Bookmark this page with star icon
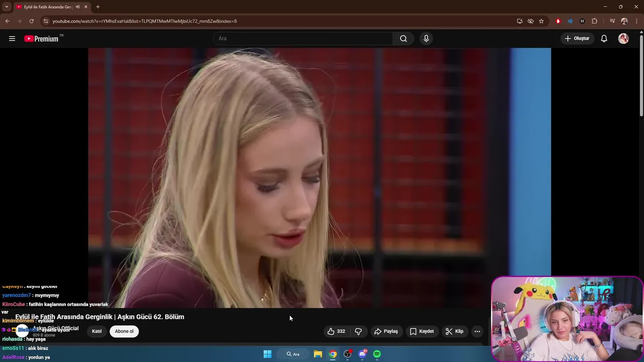Screen dimensions: 644x362 [x=541, y=21]
